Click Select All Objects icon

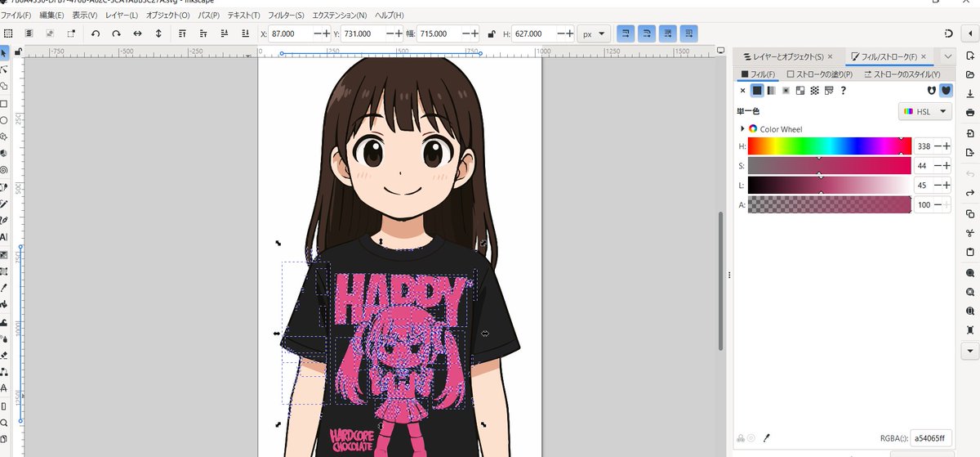(x=8, y=34)
